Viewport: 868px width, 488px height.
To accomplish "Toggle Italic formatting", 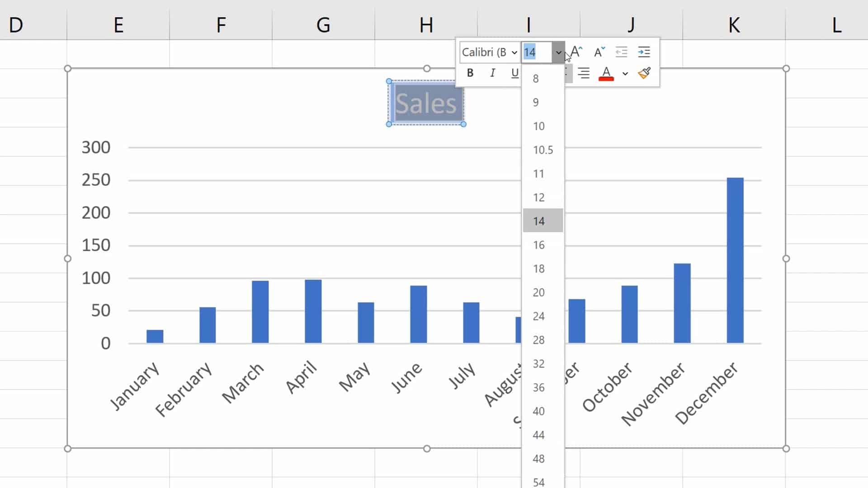I will 492,73.
